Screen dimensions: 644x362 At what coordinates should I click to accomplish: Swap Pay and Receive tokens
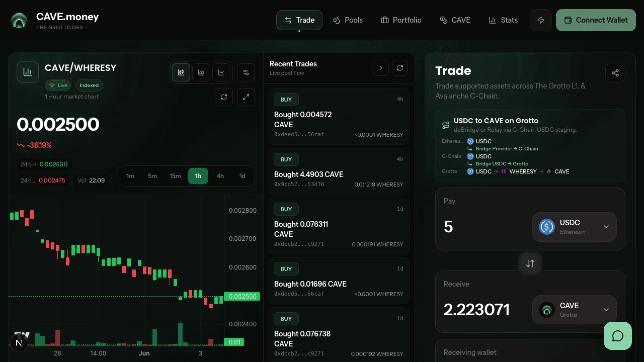(530, 263)
